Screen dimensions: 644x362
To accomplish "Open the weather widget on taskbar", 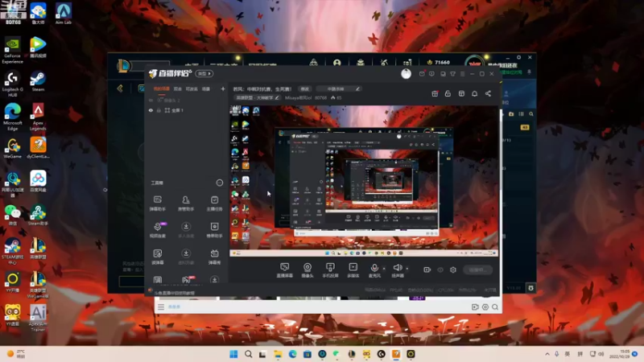I will (x=15, y=354).
